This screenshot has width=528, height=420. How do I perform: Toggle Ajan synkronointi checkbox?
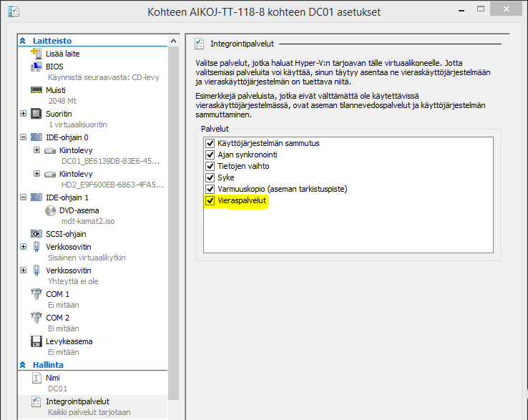tap(210, 155)
